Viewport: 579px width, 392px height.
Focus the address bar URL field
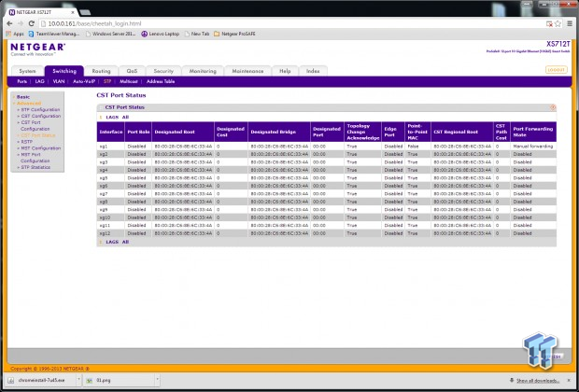pyautogui.click(x=291, y=23)
